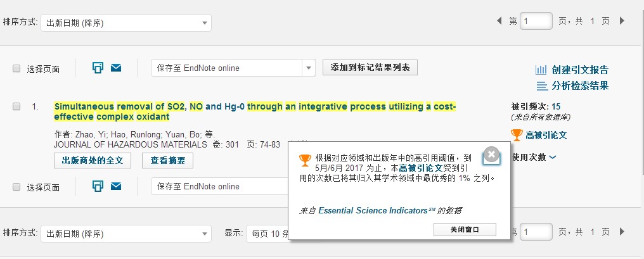This screenshot has height=259, width=644.
Task: Open the top 排序方式 sort dropdown
Action: pos(126,23)
